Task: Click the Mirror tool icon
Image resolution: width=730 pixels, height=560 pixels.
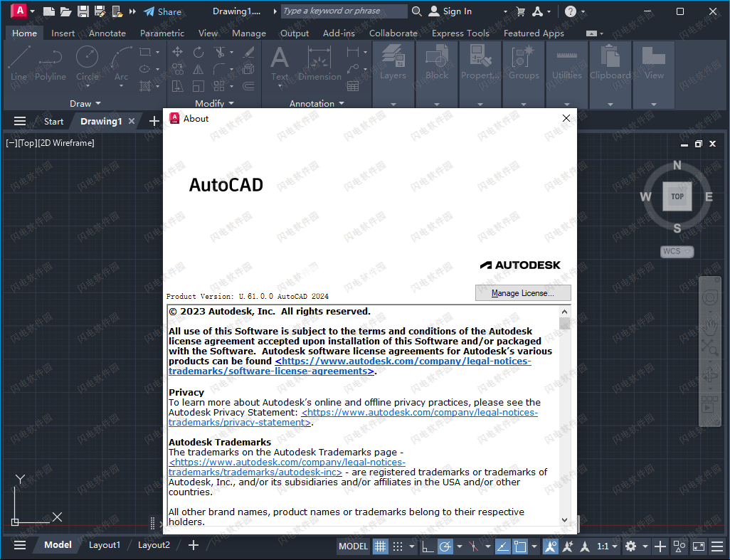Action: click(199, 69)
